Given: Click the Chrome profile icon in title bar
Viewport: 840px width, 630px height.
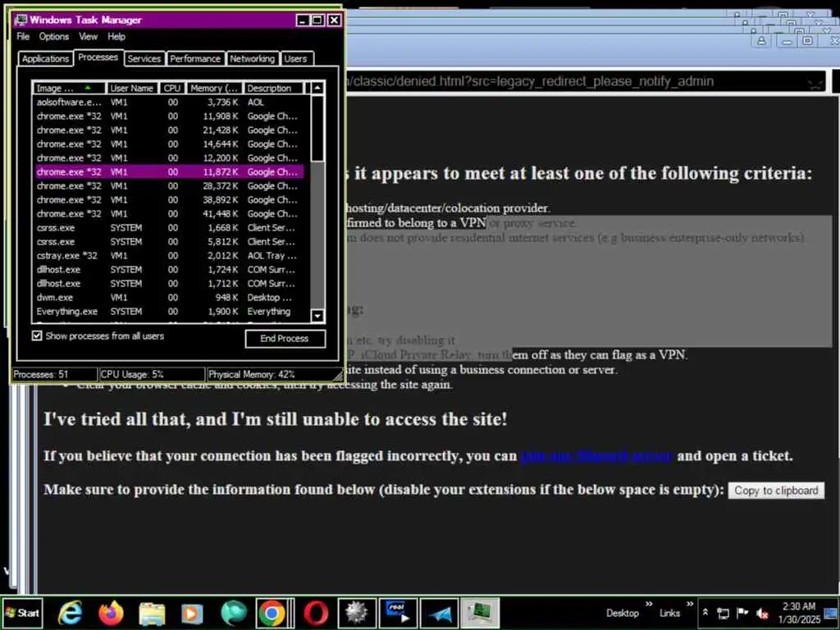Looking at the screenshot, I should 761,41.
